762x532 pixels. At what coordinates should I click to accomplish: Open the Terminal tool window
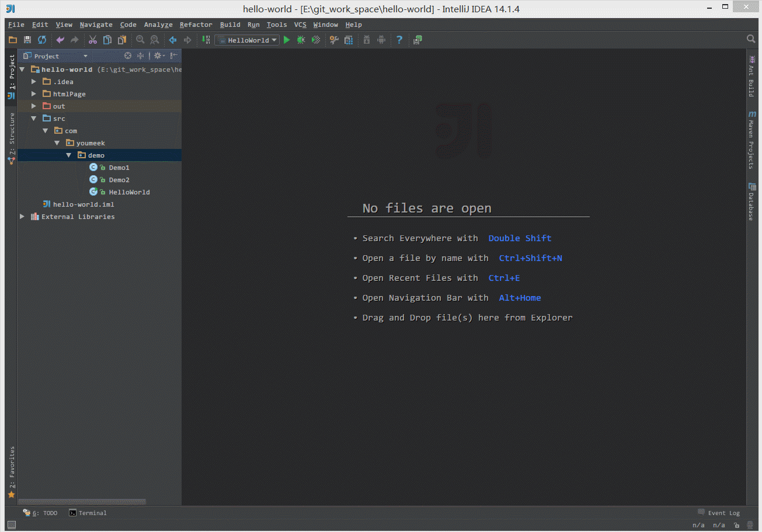[x=88, y=513]
